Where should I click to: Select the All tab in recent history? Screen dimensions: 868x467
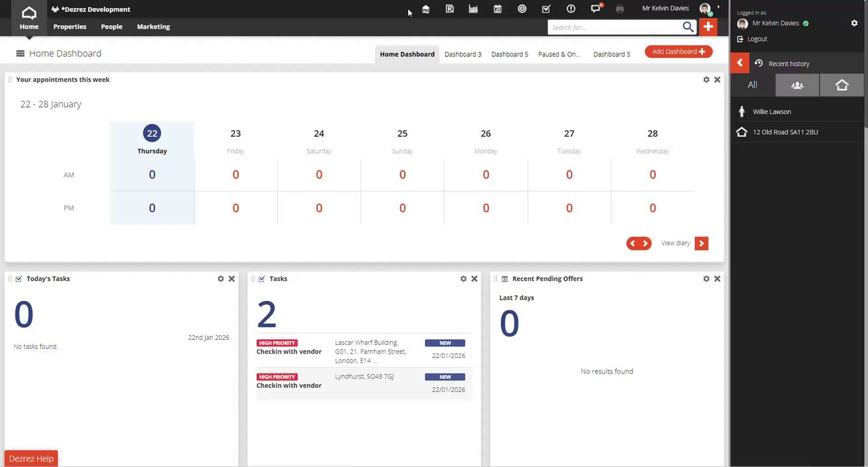[753, 85]
